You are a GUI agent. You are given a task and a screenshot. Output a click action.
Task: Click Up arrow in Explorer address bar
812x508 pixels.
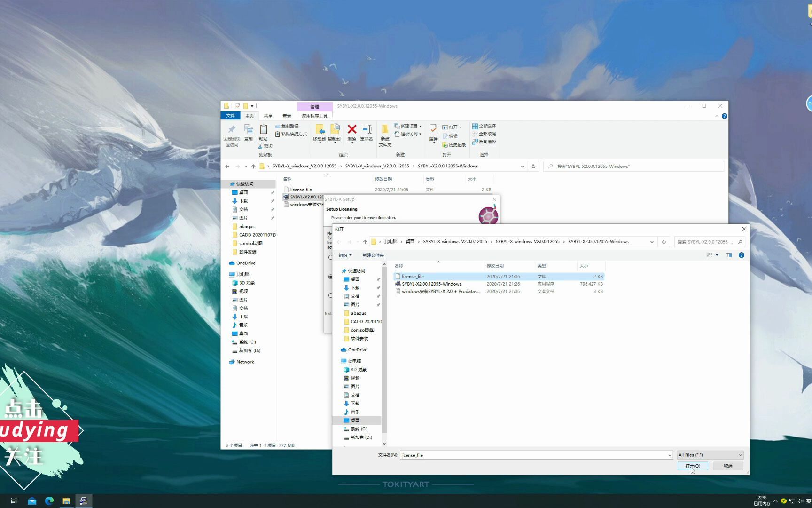253,166
